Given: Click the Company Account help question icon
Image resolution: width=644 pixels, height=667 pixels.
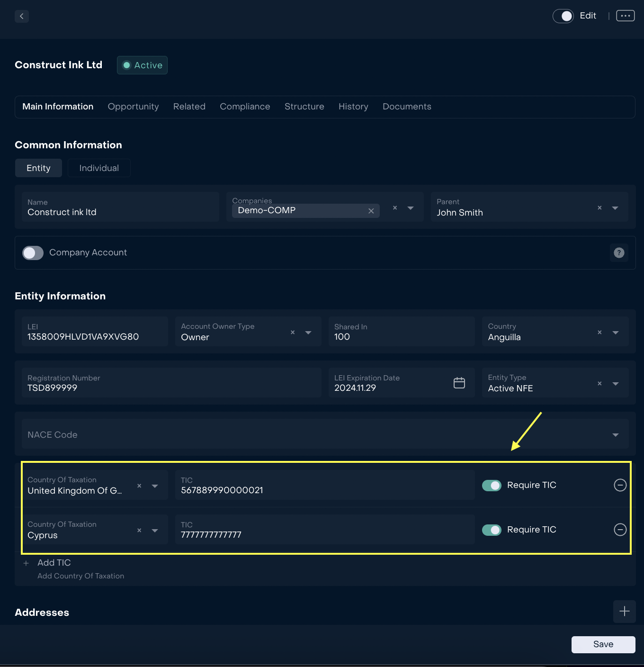Looking at the screenshot, I should (x=619, y=253).
